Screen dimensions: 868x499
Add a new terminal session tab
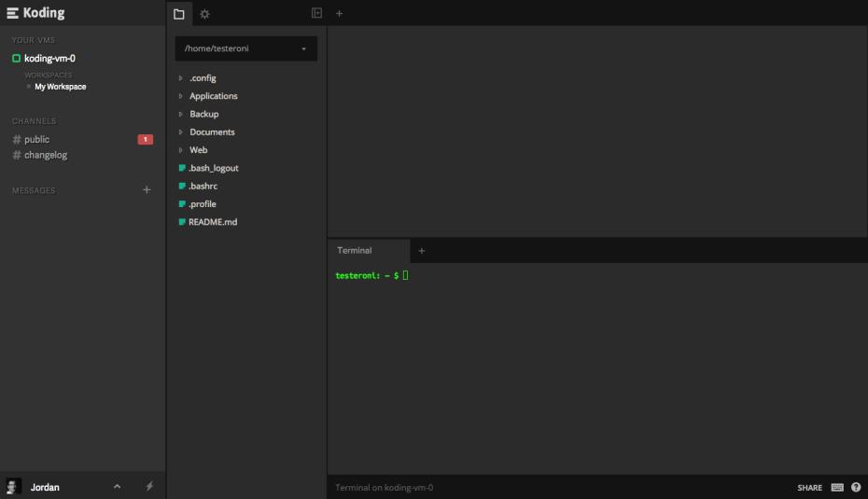[x=421, y=251]
